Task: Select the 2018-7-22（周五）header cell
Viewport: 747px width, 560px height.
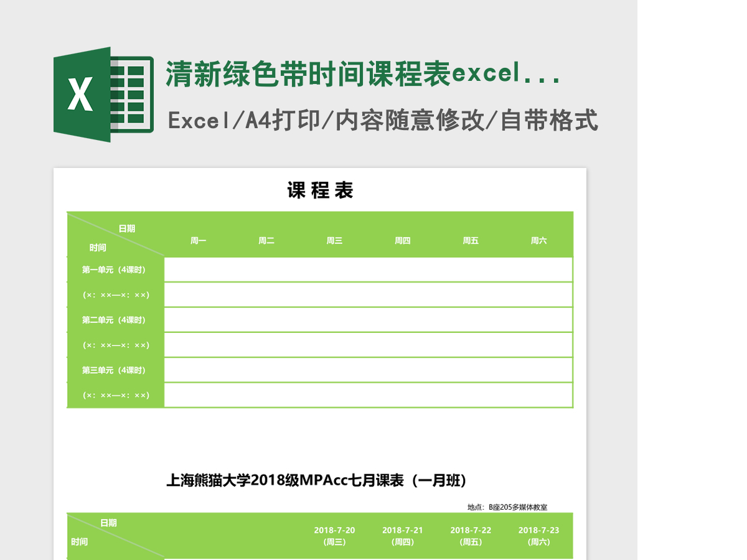Action: [x=471, y=536]
